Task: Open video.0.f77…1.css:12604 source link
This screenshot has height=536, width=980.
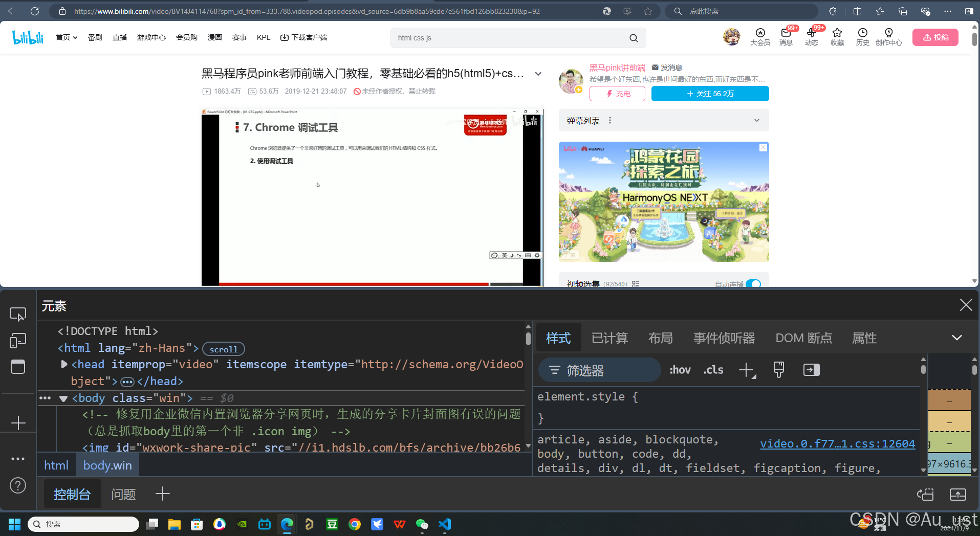Action: click(x=837, y=443)
